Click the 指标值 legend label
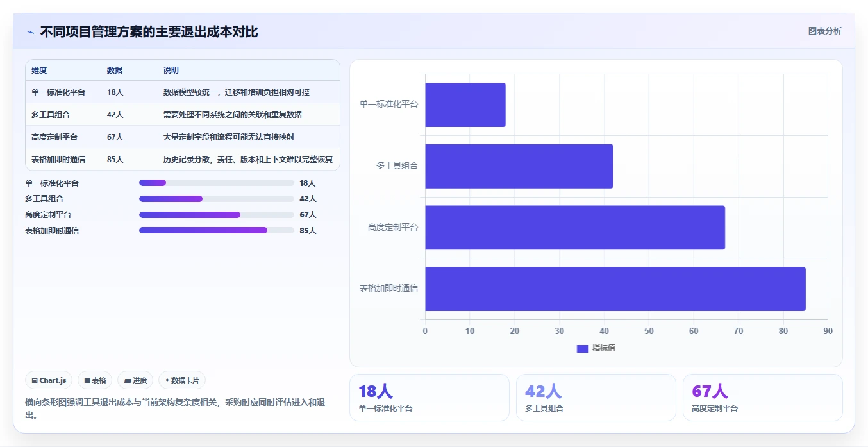Image resolution: width=868 pixels, height=447 pixels. click(x=604, y=348)
